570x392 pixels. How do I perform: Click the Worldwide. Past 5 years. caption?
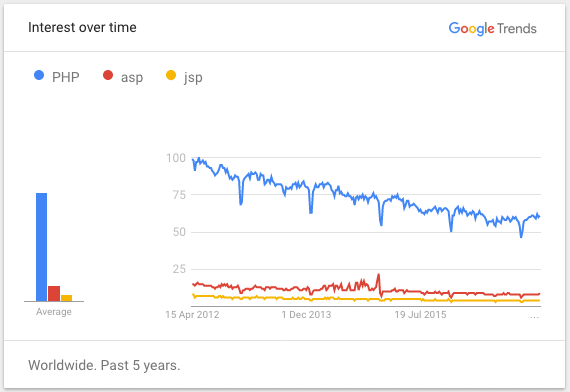tap(104, 365)
